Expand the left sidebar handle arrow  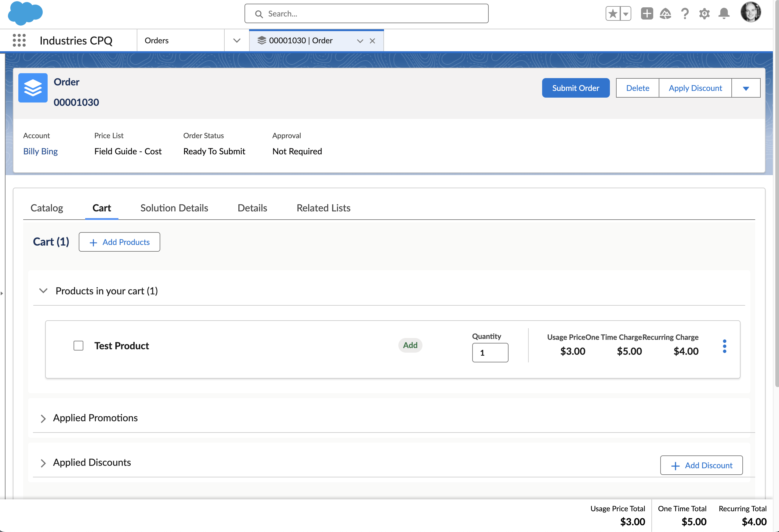[x=2, y=293]
